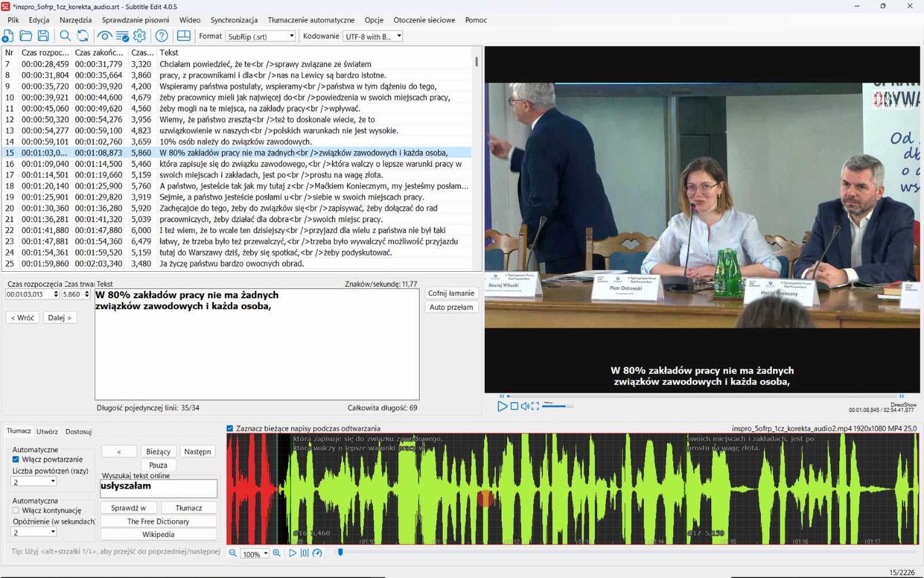The height and width of the screenshot is (578, 924).
Task: Click the waveform playback speed gauge icon
Action: [317, 553]
